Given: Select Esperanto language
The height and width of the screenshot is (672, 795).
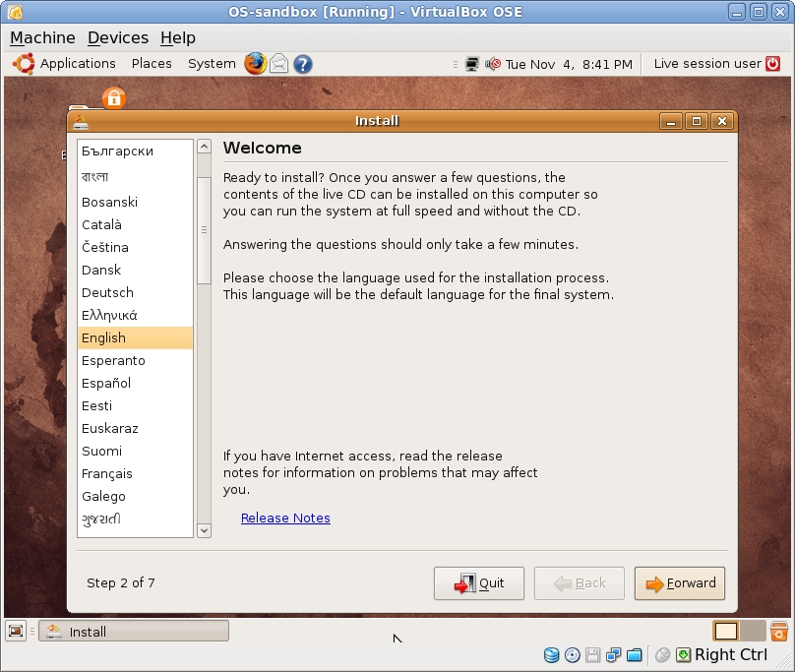Looking at the screenshot, I should pos(135,361).
